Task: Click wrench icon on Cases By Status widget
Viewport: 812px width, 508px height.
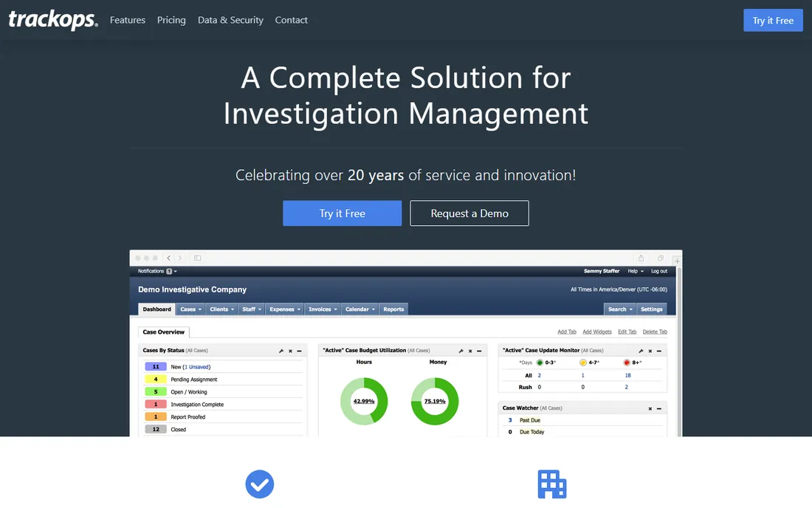Action: click(x=281, y=351)
